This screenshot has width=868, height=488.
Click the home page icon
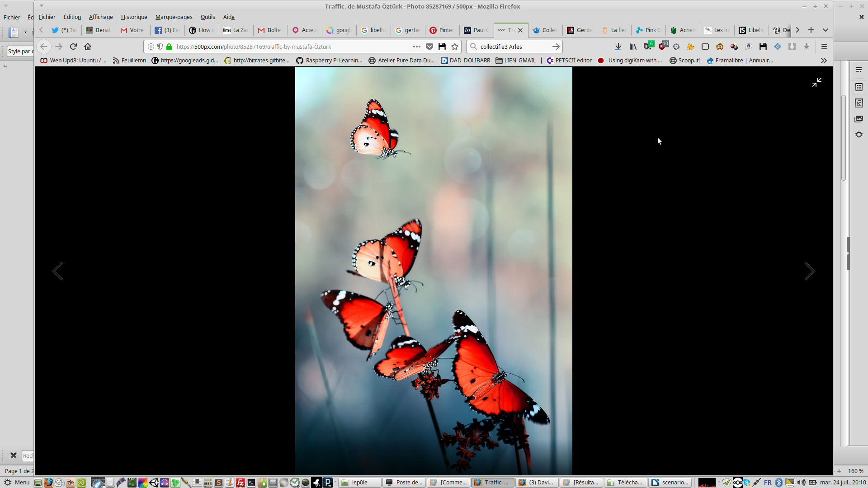pos(88,47)
